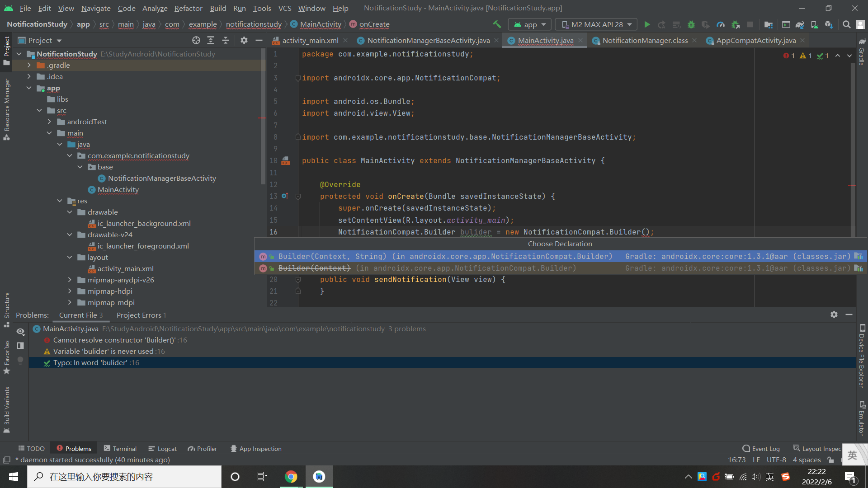Click Select Opened File target icon
The image size is (868, 488).
tap(196, 40)
